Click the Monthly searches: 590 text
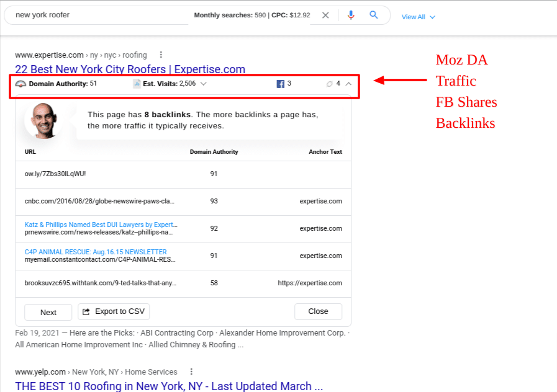Image resolution: width=557 pixels, height=392 pixels. pos(230,16)
